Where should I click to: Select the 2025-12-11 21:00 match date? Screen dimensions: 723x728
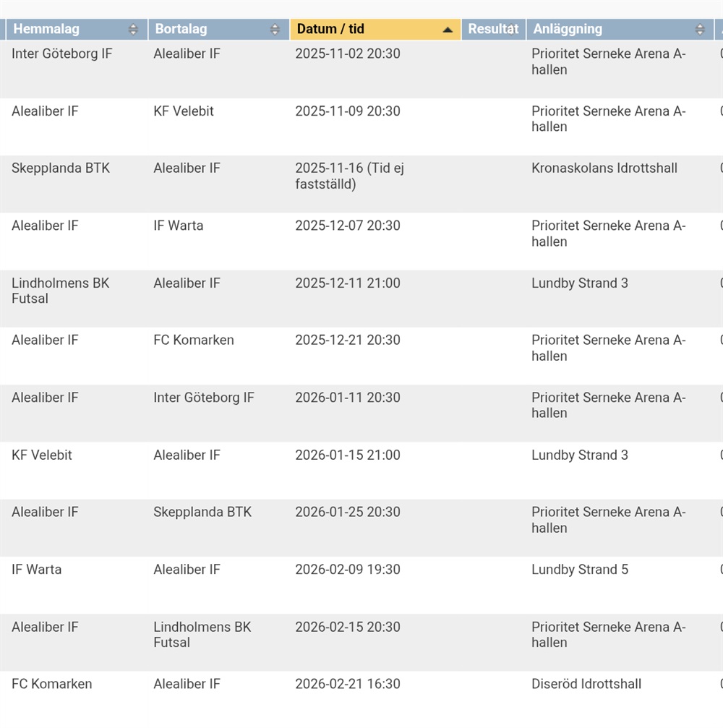[348, 283]
